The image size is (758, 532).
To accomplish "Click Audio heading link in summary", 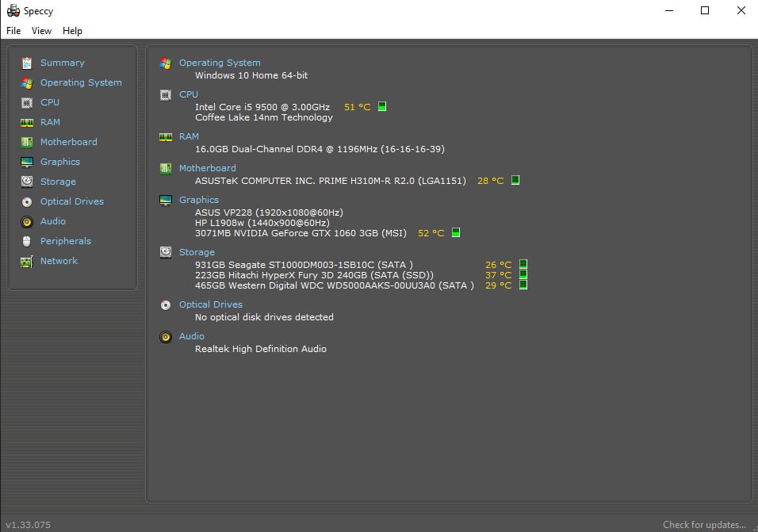I will [191, 336].
